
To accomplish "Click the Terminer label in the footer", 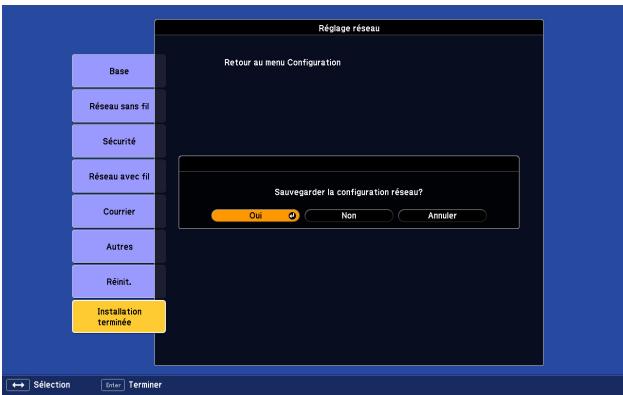I will [x=145, y=385].
